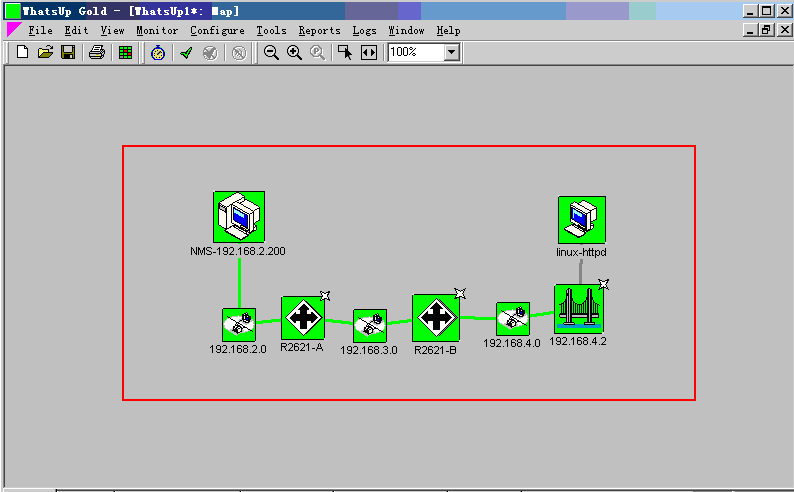
Task: Open the Reports menu
Action: coord(320,30)
